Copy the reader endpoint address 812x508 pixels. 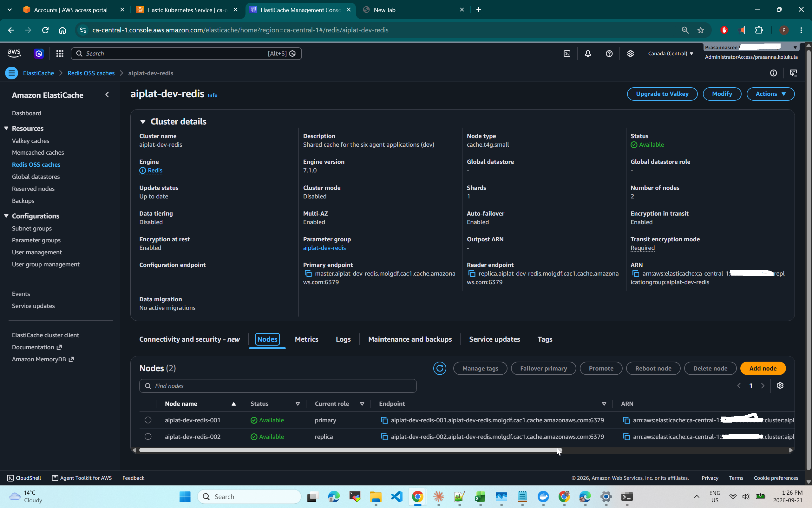(472, 274)
